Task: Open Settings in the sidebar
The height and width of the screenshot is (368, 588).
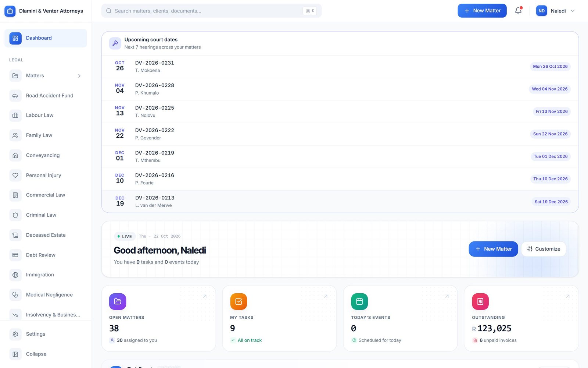Action: (x=46, y=334)
